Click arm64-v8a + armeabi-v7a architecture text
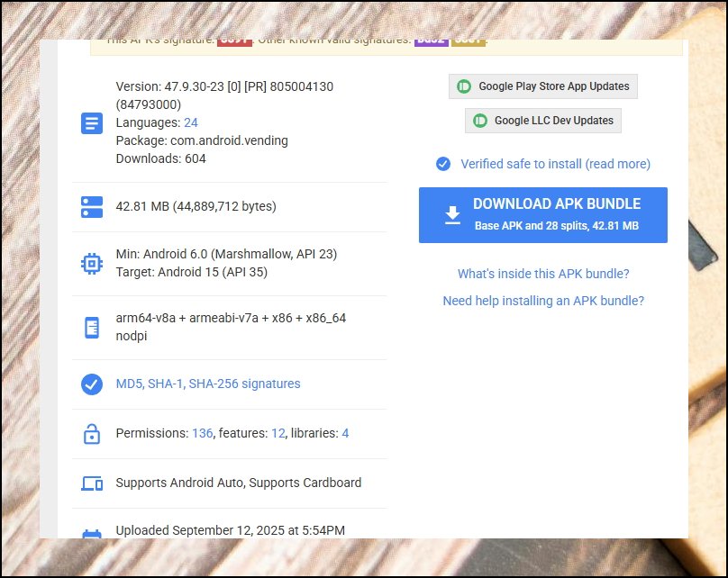Viewport: 728px width, 578px height. tap(231, 318)
